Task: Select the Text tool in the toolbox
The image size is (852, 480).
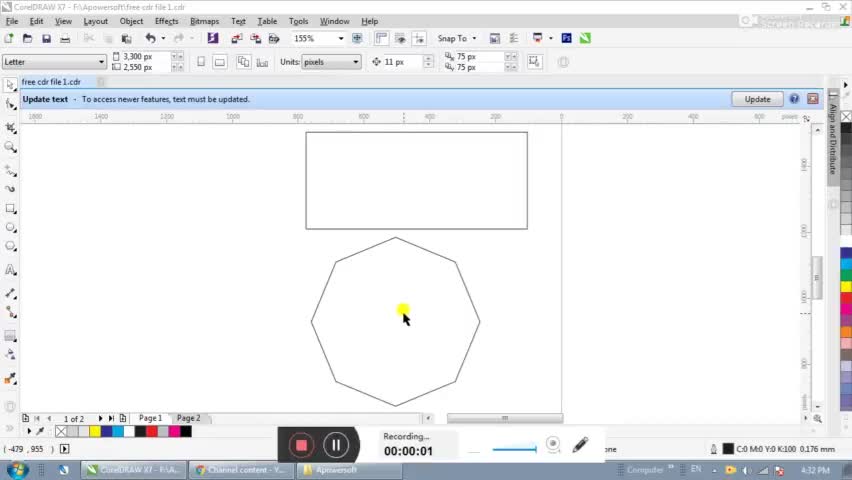Action: pyautogui.click(x=11, y=270)
